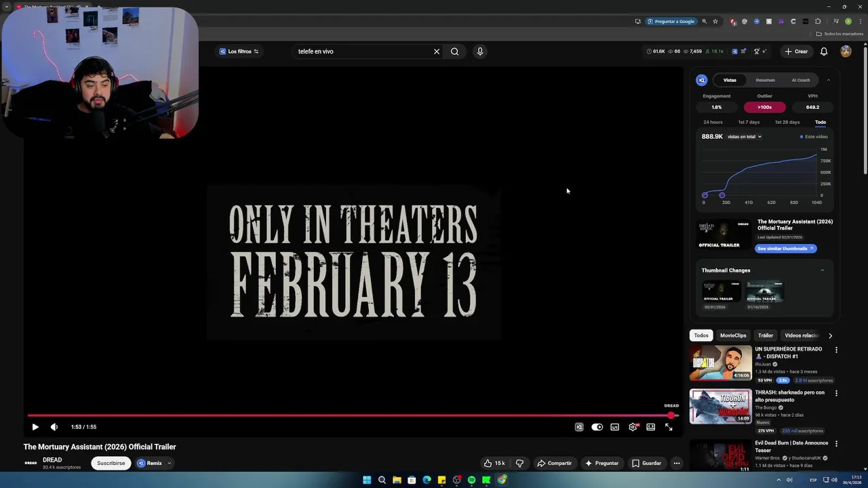Bookmark this page with the star icon

[x=715, y=22]
